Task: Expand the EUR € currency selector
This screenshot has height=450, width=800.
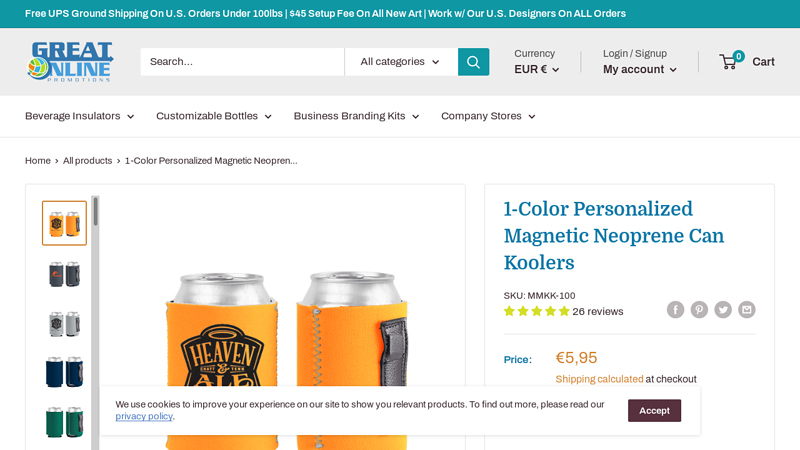Action: coord(536,70)
